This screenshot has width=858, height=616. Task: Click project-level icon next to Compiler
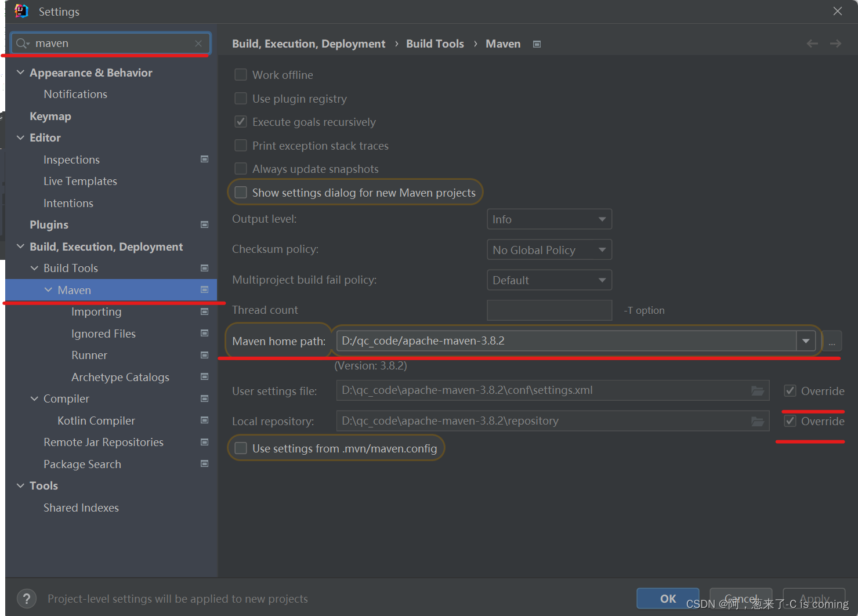204,398
